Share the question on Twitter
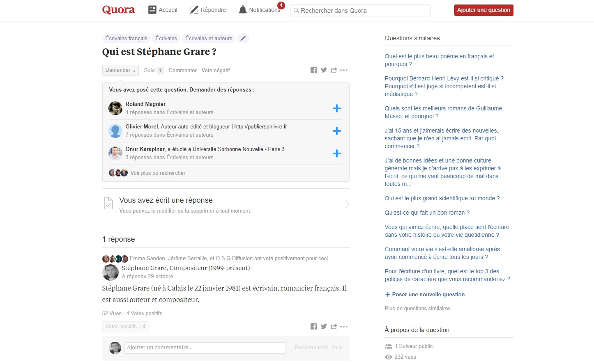This screenshot has height=364, width=594. 324,70
